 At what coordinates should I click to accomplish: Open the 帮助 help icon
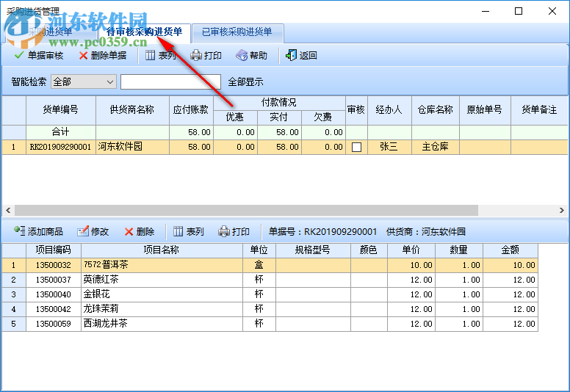click(x=242, y=55)
